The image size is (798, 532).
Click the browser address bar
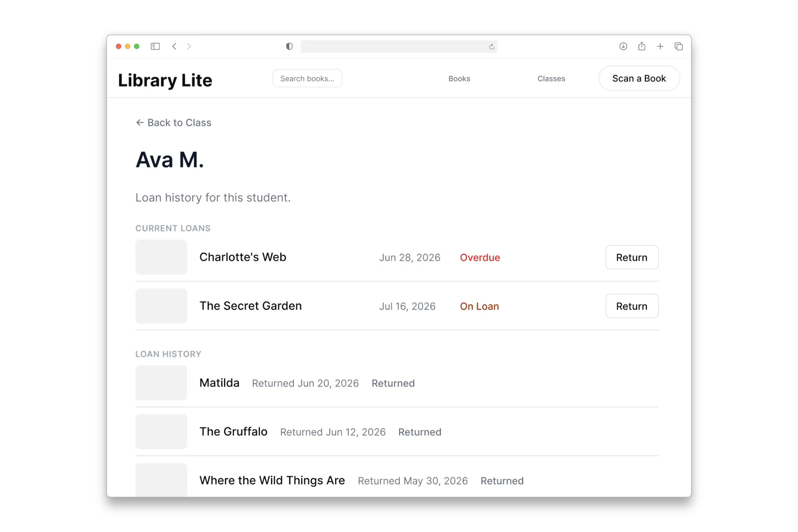[x=399, y=46]
